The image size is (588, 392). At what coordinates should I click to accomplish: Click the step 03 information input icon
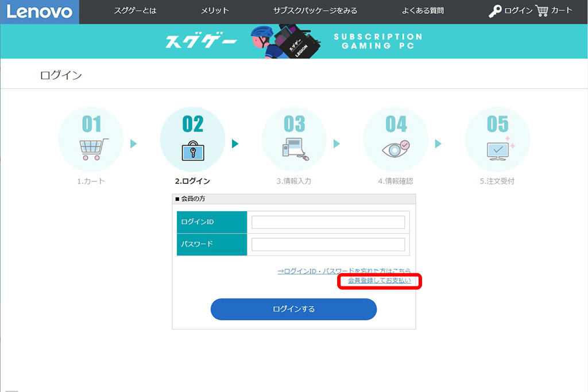pyautogui.click(x=295, y=149)
